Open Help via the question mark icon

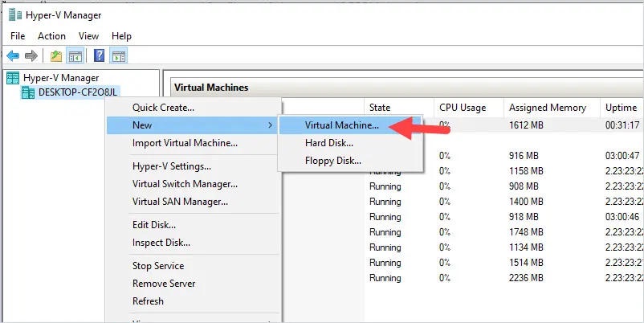(99, 55)
